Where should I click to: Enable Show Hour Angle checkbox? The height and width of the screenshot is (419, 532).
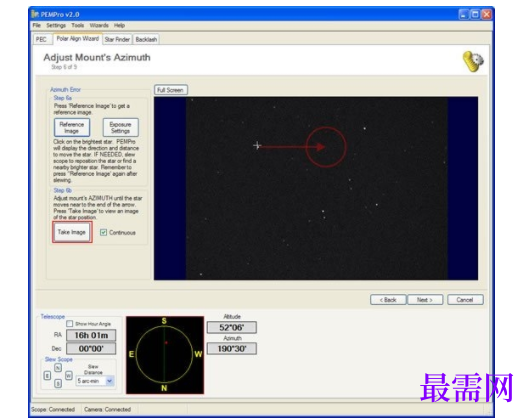(70, 324)
